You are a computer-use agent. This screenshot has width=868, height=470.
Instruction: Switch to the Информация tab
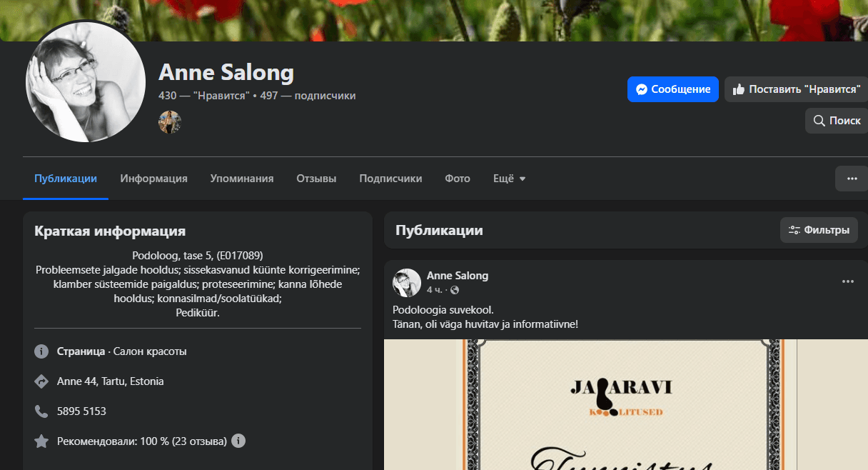click(x=153, y=179)
